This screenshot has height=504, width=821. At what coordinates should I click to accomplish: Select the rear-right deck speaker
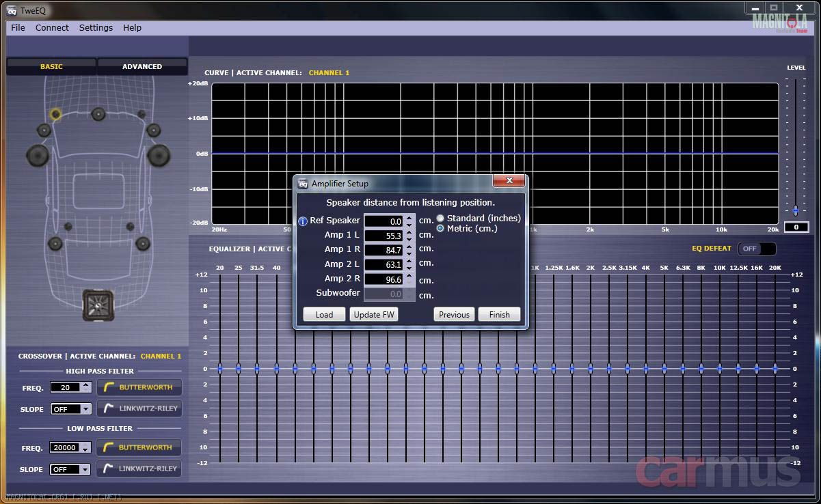click(x=142, y=243)
